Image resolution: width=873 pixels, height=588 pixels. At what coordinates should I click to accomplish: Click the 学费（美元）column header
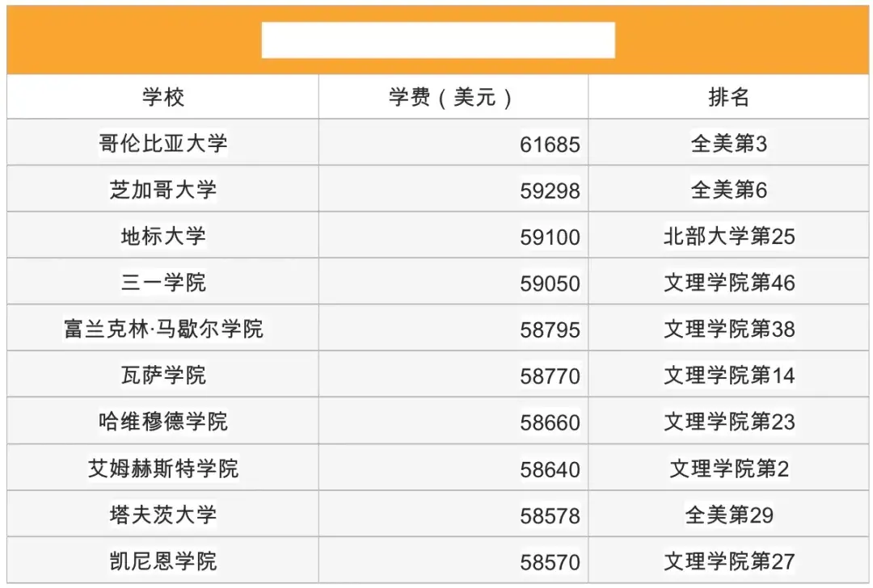coord(453,97)
